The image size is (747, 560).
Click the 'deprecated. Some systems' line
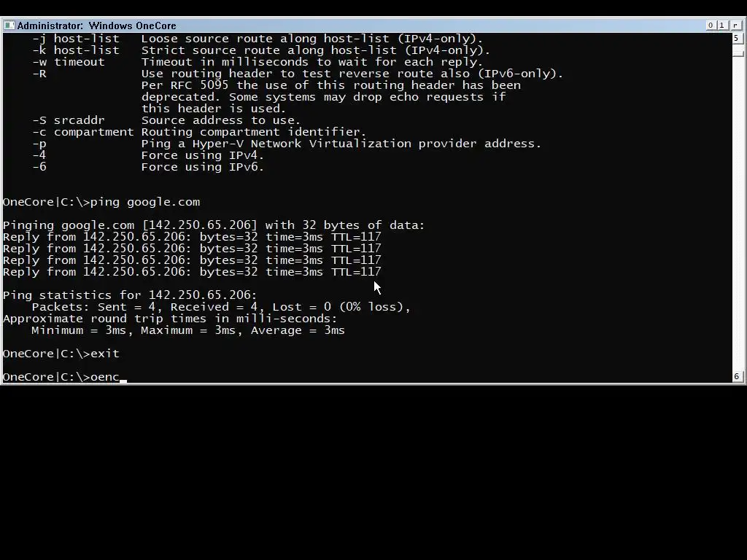point(323,97)
